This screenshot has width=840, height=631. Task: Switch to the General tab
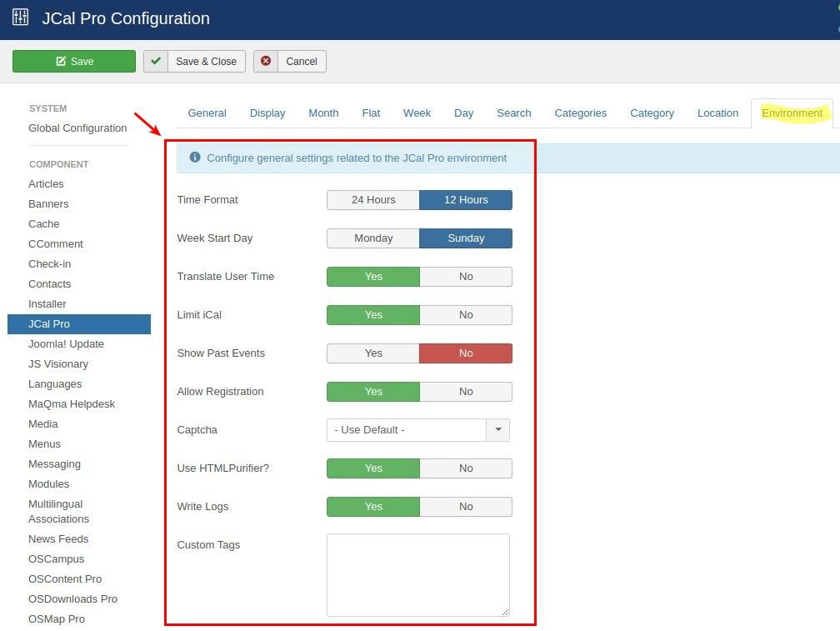(x=207, y=113)
